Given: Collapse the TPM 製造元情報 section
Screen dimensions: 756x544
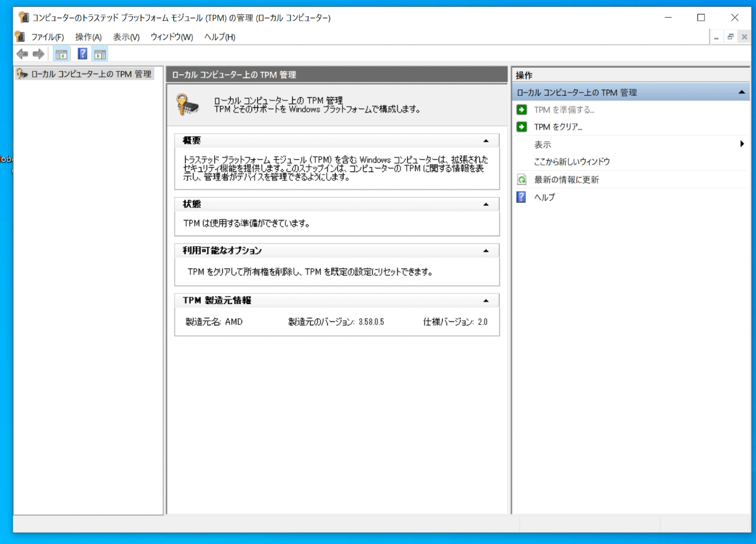Looking at the screenshot, I should (x=485, y=300).
